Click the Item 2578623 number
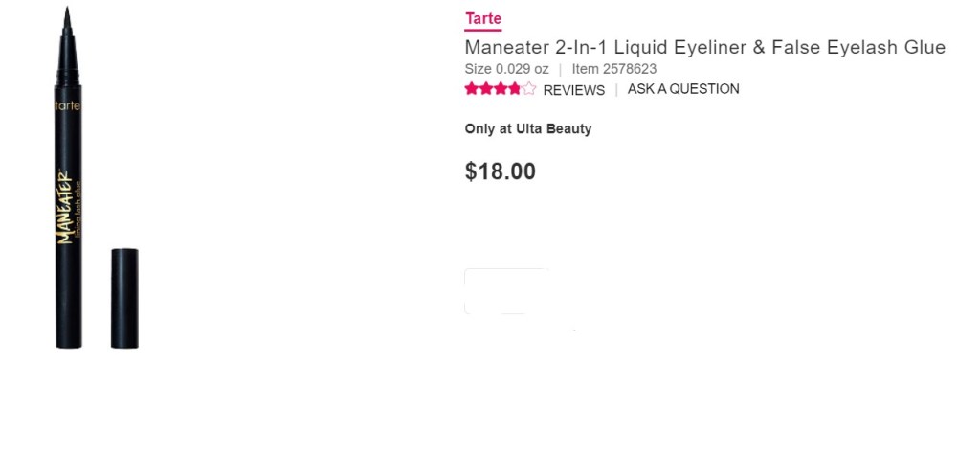Viewport: 980px width, 457px height. click(x=614, y=69)
